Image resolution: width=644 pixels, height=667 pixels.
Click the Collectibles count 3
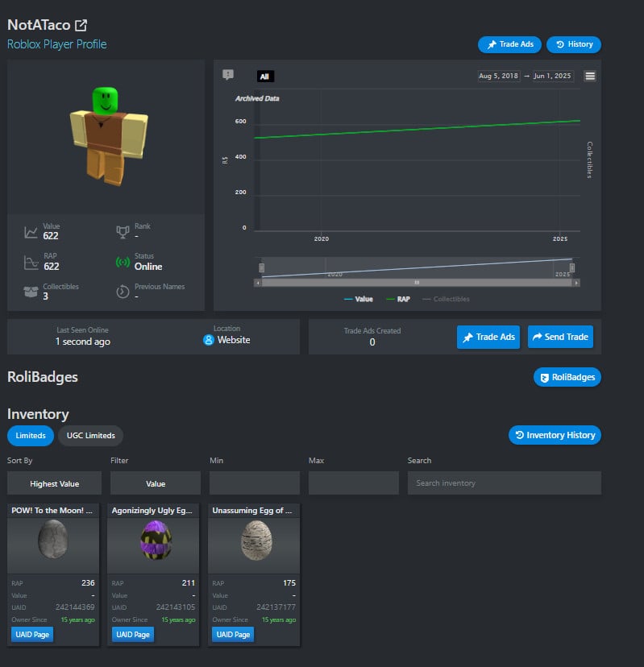coord(46,296)
